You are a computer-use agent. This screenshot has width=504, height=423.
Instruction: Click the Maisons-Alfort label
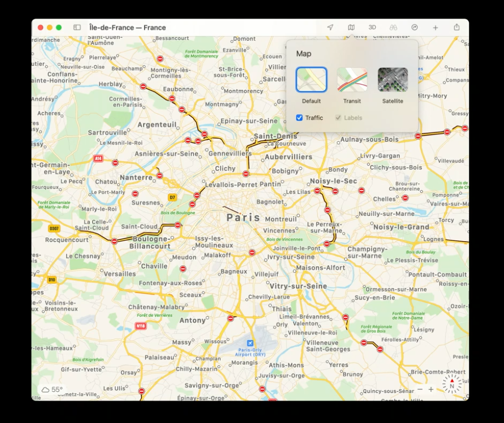(x=321, y=267)
